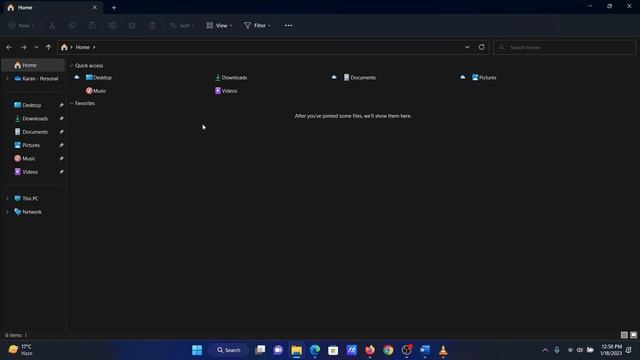This screenshot has height=360, width=640.
Task: Close the Home tab
Action: 95,7
